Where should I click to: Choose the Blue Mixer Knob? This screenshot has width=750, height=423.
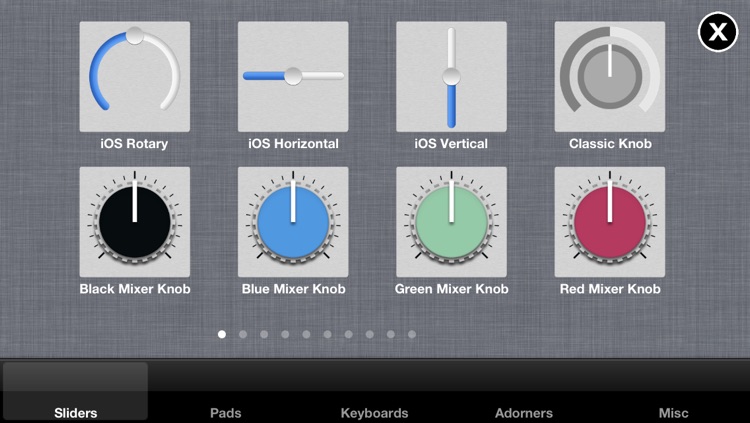(x=293, y=222)
